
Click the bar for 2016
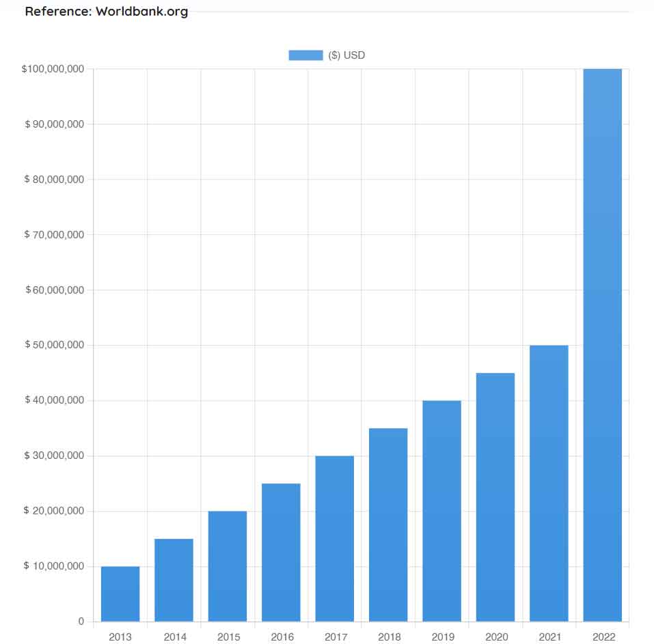point(281,552)
